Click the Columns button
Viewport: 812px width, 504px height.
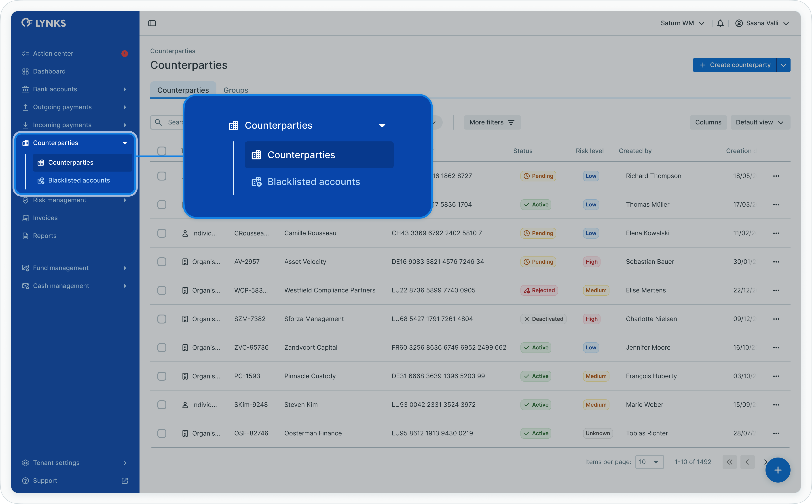pos(708,122)
